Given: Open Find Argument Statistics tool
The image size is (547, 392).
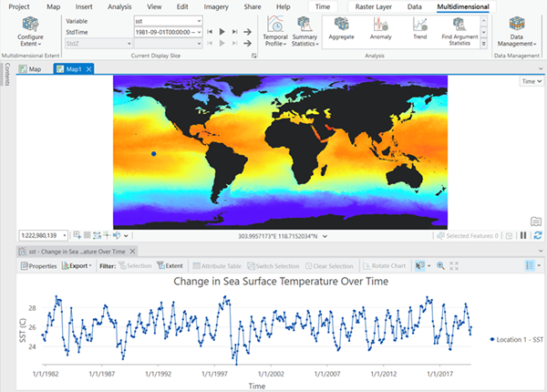Looking at the screenshot, I should [461, 30].
